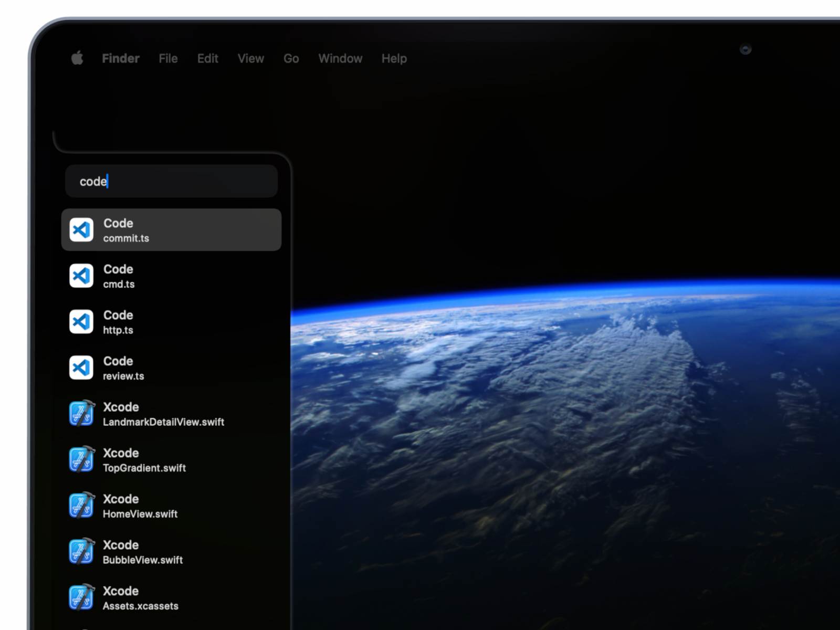Viewport: 840px width, 630px height.
Task: Click the Xcode icon beside HomeView.swift
Action: point(81,505)
